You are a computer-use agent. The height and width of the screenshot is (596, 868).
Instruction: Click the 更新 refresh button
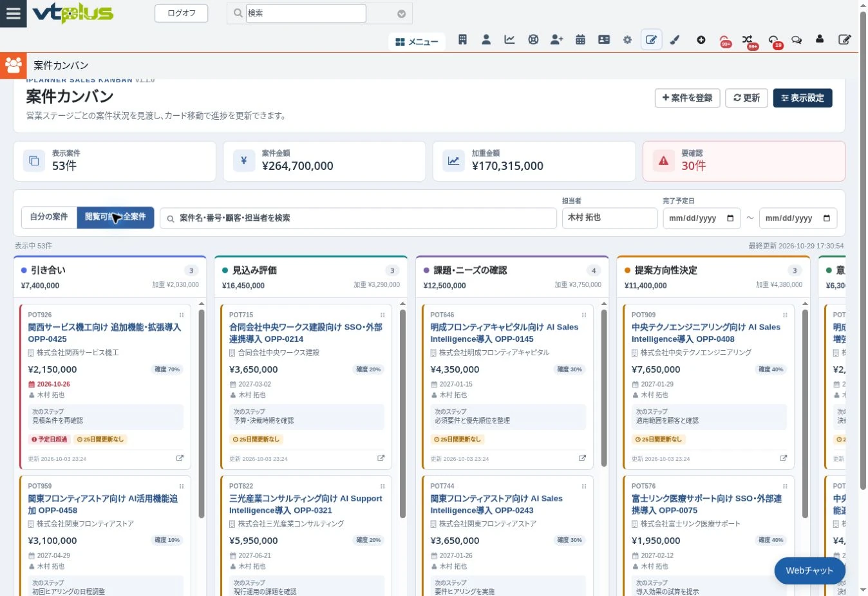[746, 98]
